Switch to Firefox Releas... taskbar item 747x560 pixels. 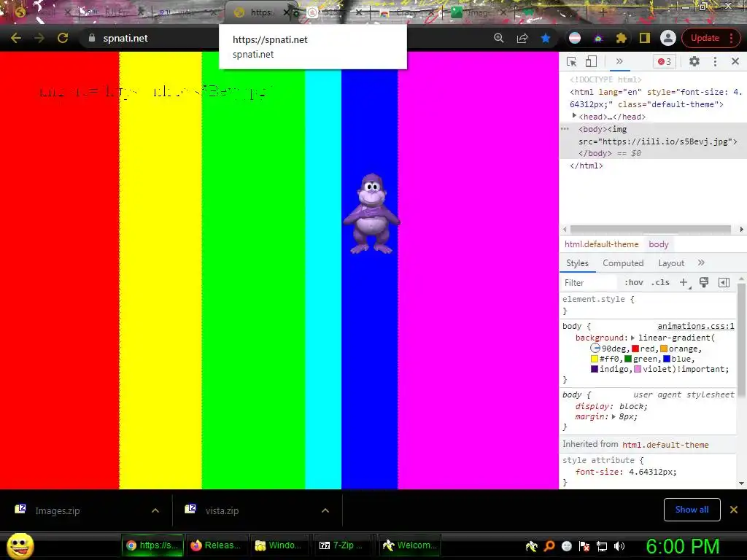pos(216,545)
